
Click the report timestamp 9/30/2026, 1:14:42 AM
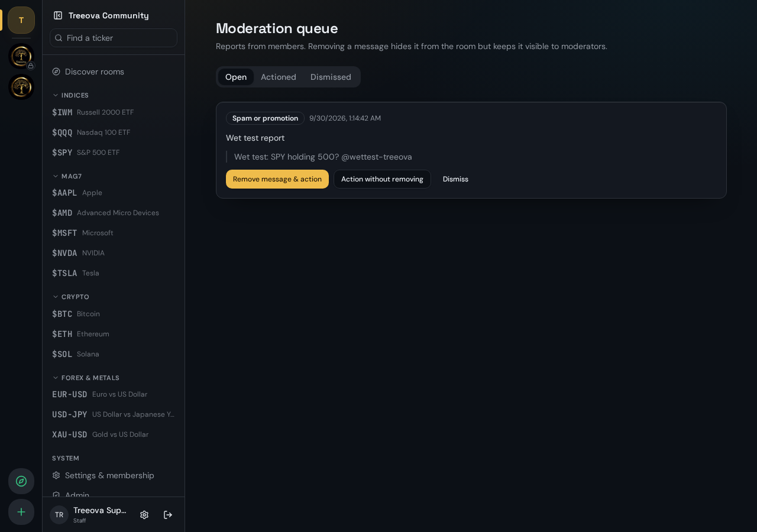tap(345, 118)
